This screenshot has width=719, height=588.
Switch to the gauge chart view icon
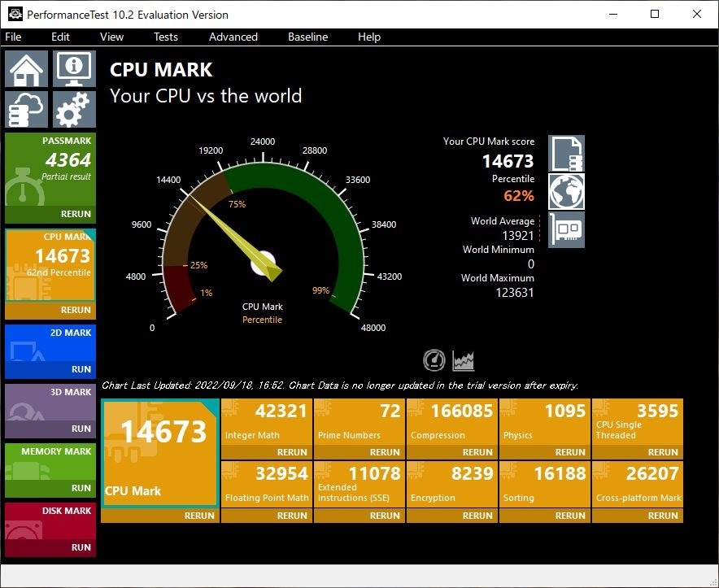[x=434, y=360]
